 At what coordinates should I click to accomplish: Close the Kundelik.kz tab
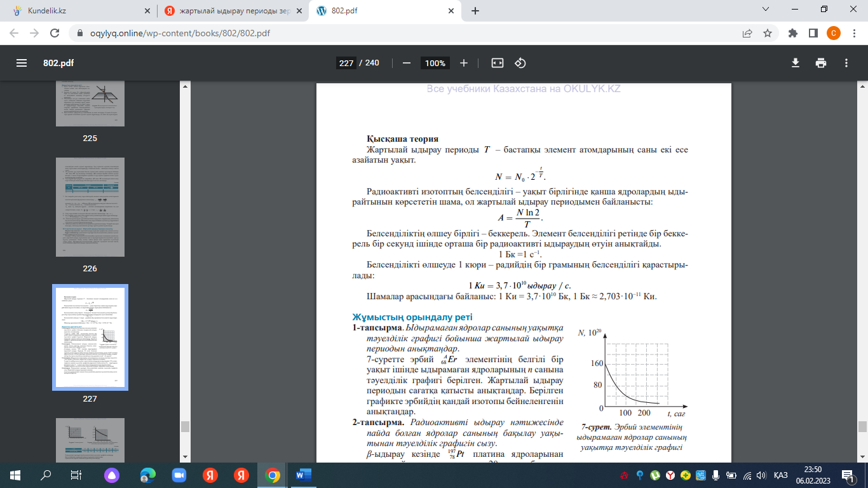click(x=148, y=11)
